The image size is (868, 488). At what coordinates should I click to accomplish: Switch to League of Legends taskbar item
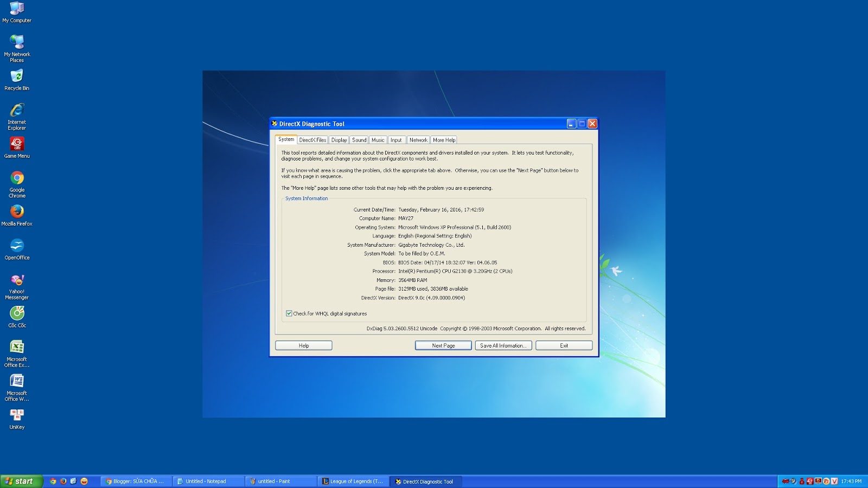pyautogui.click(x=353, y=481)
